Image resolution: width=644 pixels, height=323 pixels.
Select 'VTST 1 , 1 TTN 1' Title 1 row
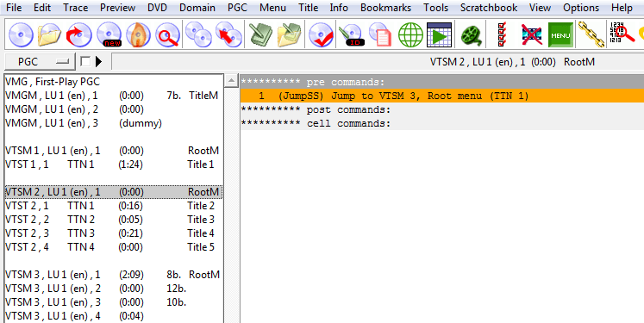(x=114, y=165)
